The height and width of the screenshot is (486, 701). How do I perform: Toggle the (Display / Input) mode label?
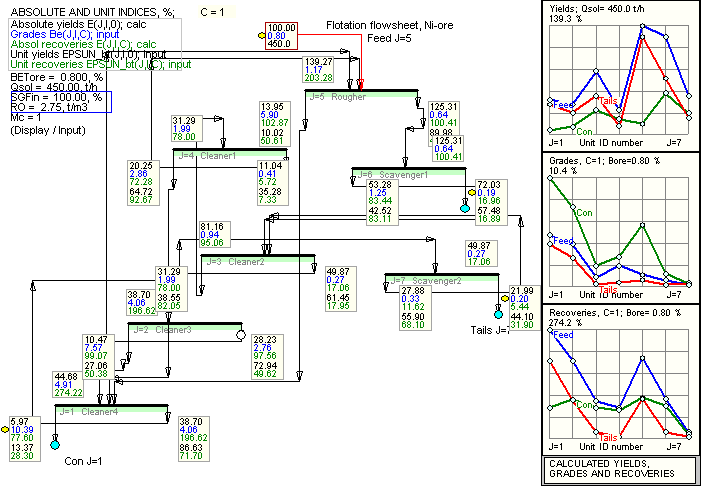(45, 130)
